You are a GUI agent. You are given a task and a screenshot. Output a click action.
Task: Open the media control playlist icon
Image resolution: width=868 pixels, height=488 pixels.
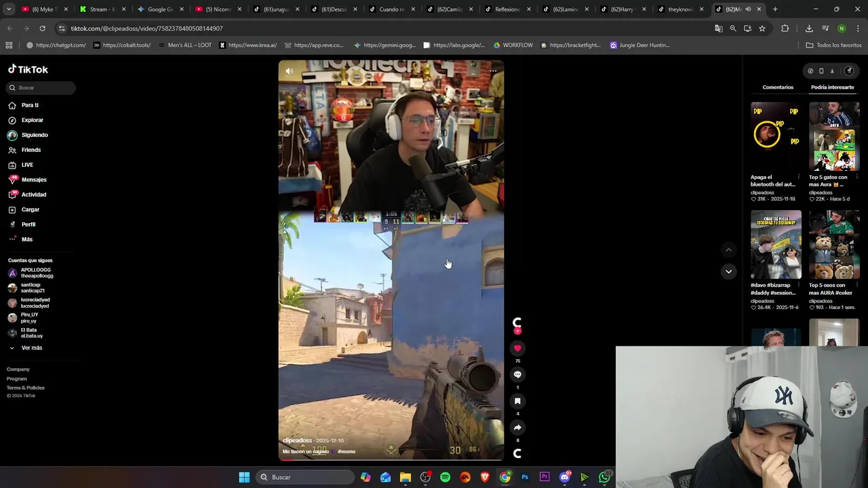click(x=825, y=28)
